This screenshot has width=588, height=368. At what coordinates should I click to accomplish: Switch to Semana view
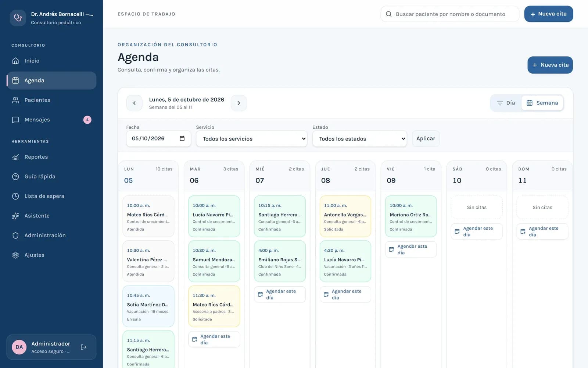point(542,103)
